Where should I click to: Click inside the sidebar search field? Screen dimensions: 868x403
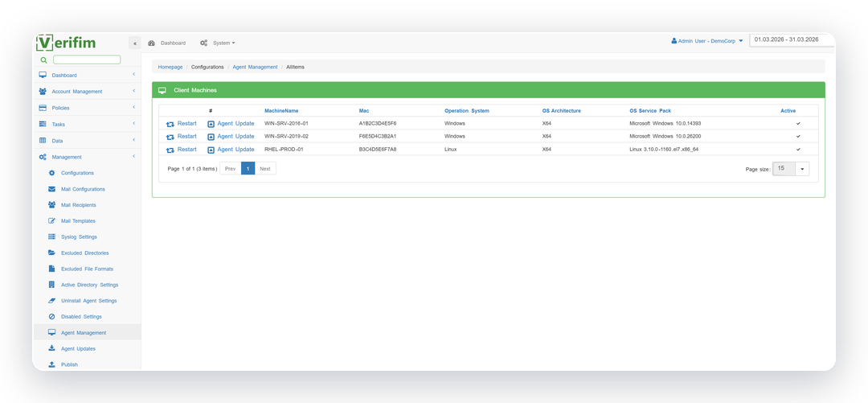tap(87, 60)
